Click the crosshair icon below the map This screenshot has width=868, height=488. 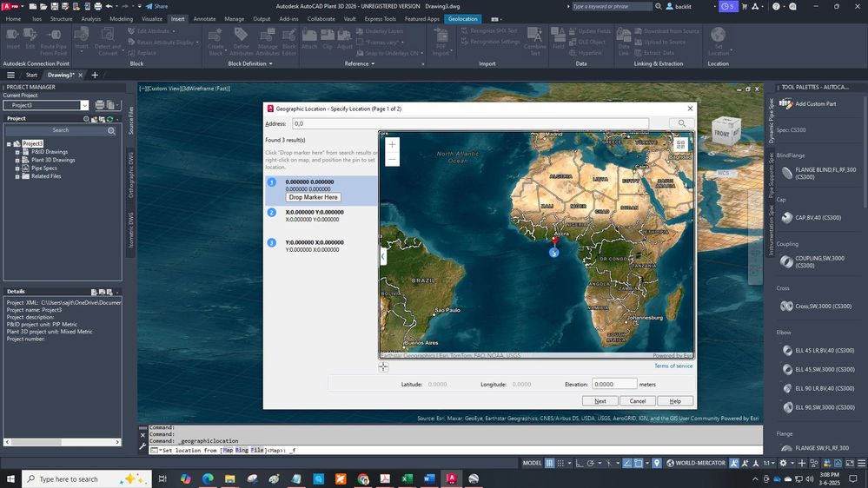tap(383, 366)
